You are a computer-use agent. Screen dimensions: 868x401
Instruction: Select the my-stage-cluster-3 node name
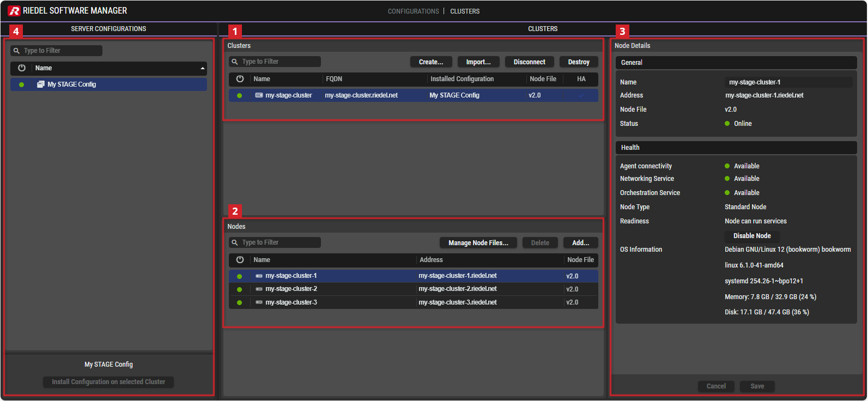tap(291, 302)
